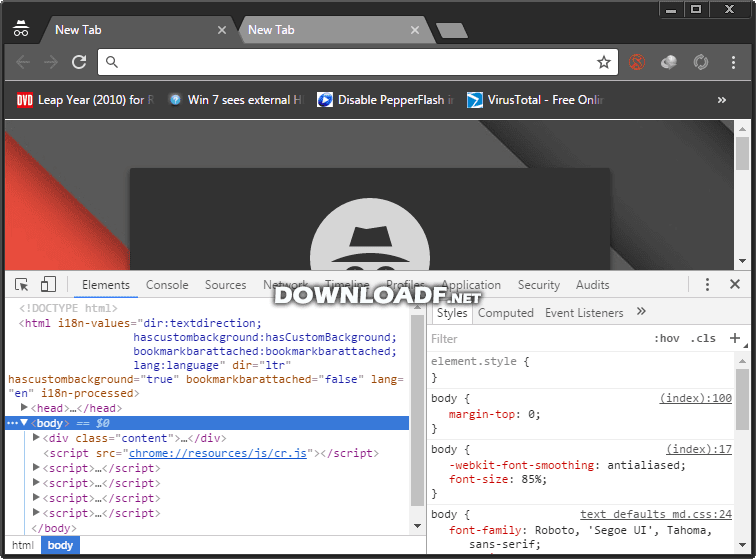Image resolution: width=756 pixels, height=559 pixels.
Task: Open the Win 7 sees external bookmark
Action: pyautogui.click(x=237, y=100)
